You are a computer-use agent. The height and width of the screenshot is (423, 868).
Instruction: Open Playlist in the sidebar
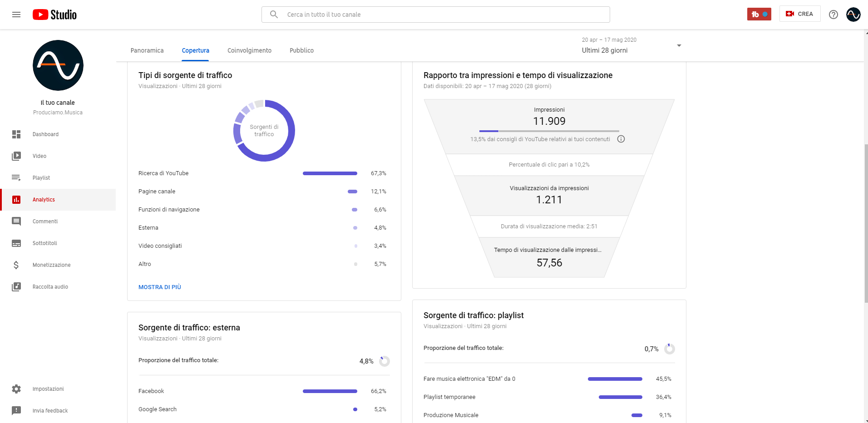point(58,178)
